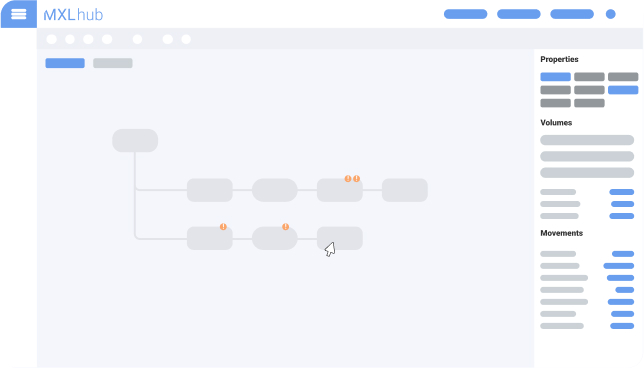Click first header navigation pill button
Viewport: 644px width, 368px height.
465,14
